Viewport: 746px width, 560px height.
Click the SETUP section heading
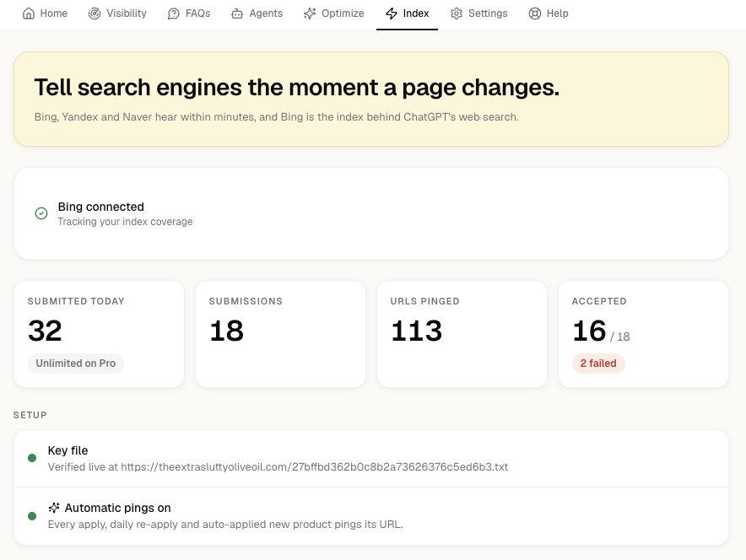point(30,415)
